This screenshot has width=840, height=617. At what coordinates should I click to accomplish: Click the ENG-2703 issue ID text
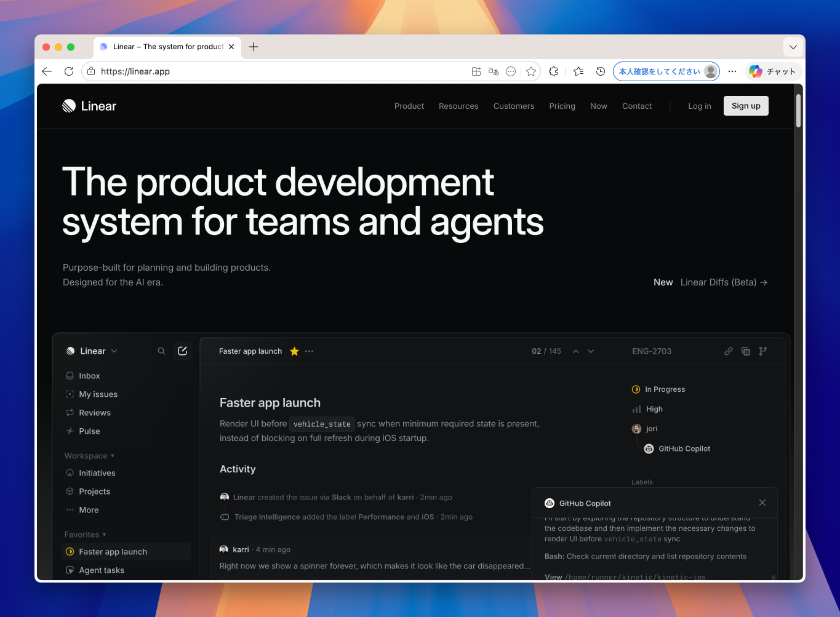click(x=652, y=351)
